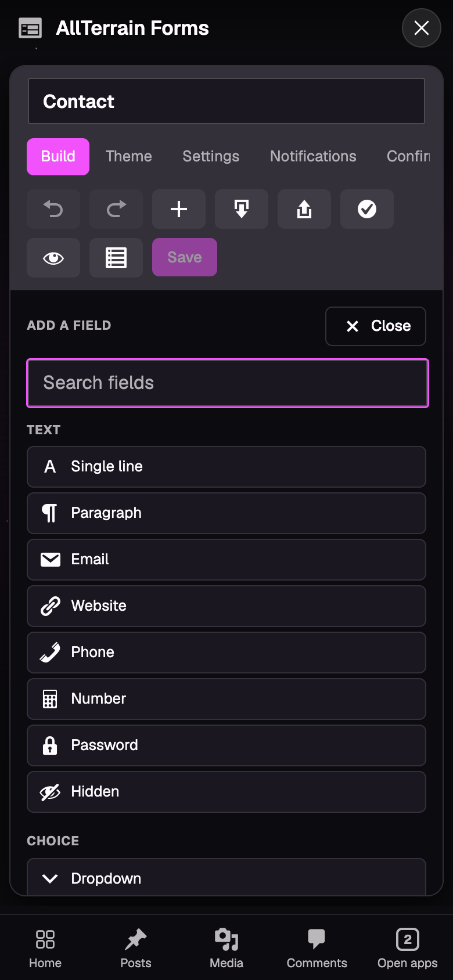This screenshot has width=453, height=980.
Task: Show Open apps in bottom bar
Action: point(408,947)
